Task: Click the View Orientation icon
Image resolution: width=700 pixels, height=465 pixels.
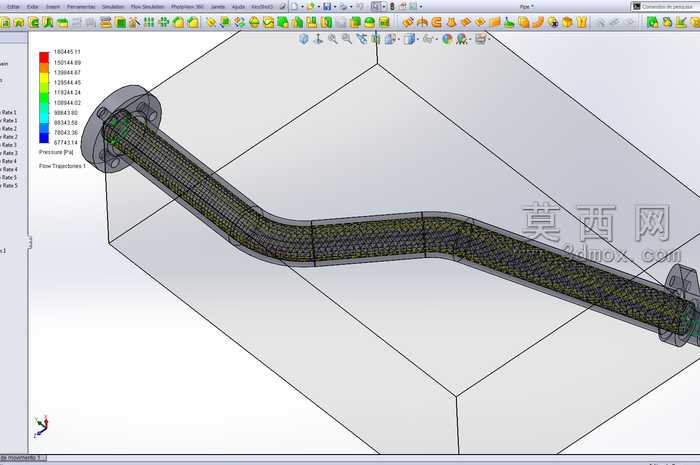Action: click(x=390, y=39)
